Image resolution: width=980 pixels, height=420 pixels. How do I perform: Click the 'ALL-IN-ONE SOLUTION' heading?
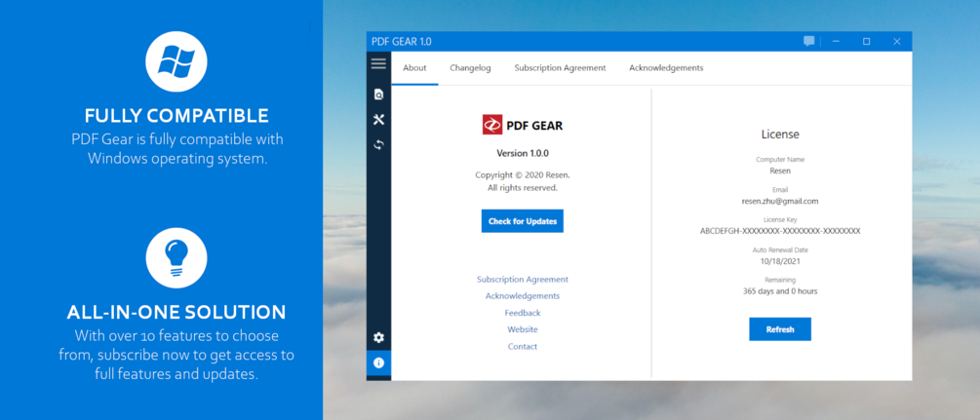point(176,313)
